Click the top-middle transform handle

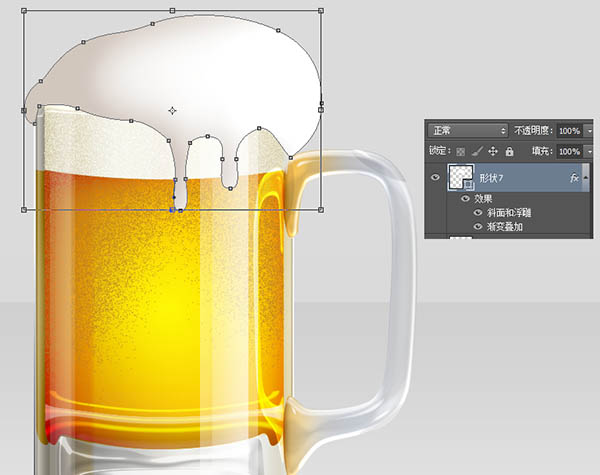tap(172, 11)
